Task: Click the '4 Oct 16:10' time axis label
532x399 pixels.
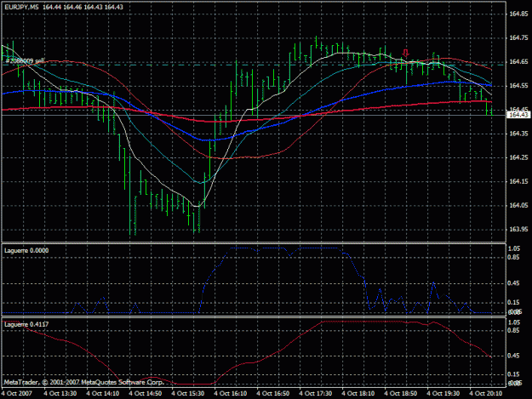Action: (231, 394)
